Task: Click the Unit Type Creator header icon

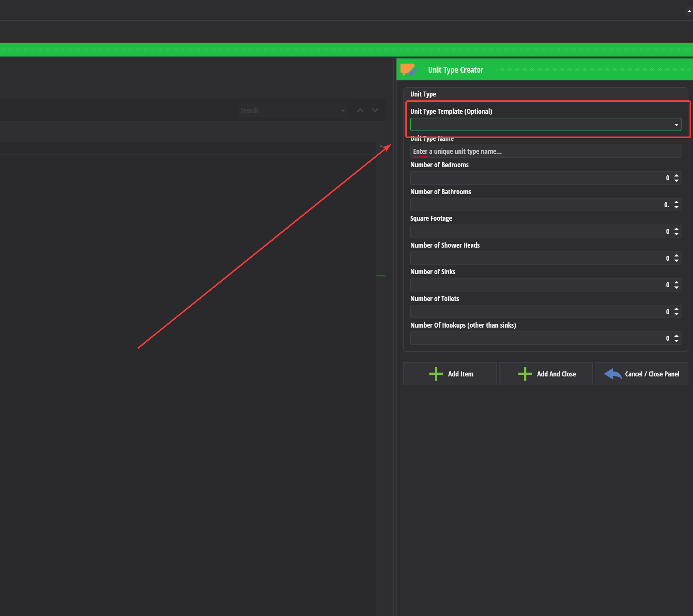Action: (x=408, y=70)
